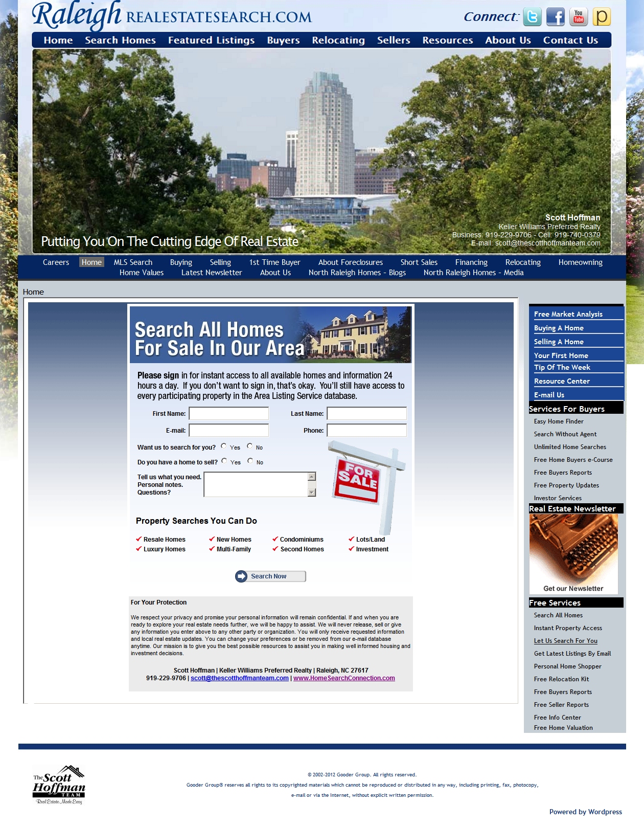
Task: Open E-mail Us sidebar link
Action: [549, 395]
